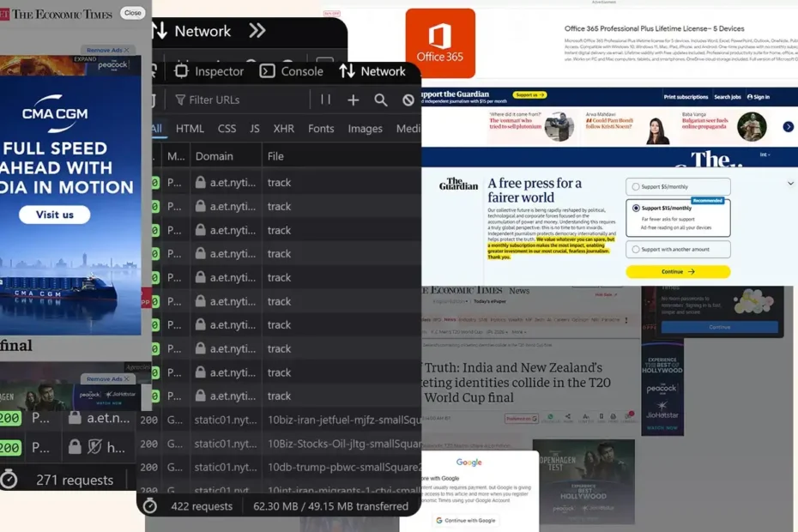The width and height of the screenshot is (798, 532).
Task: Collapse the Guardian support banner chevron
Action: 790,184
